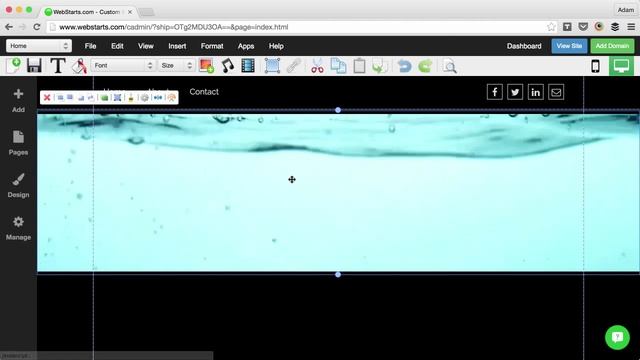Redo with the green arrow icon
Image resolution: width=640 pixels, height=360 pixels.
(425, 66)
